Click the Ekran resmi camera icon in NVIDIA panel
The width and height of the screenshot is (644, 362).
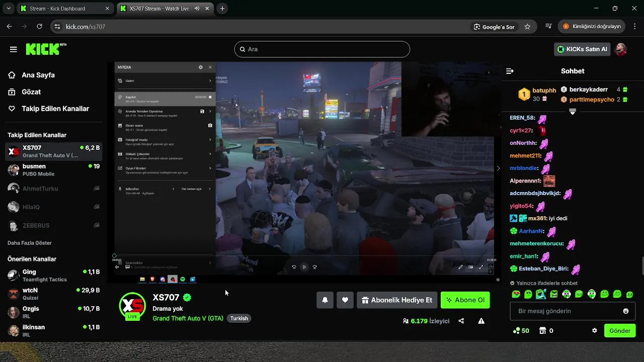click(210, 125)
